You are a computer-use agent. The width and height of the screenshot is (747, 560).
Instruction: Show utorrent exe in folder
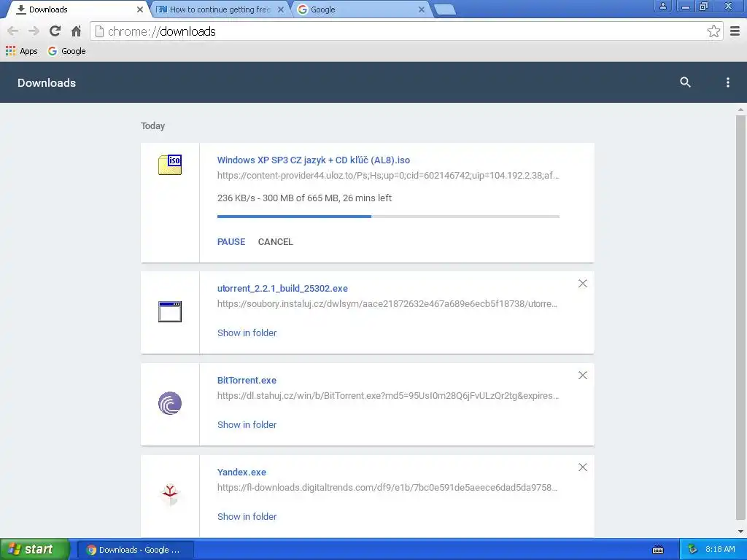coord(247,332)
